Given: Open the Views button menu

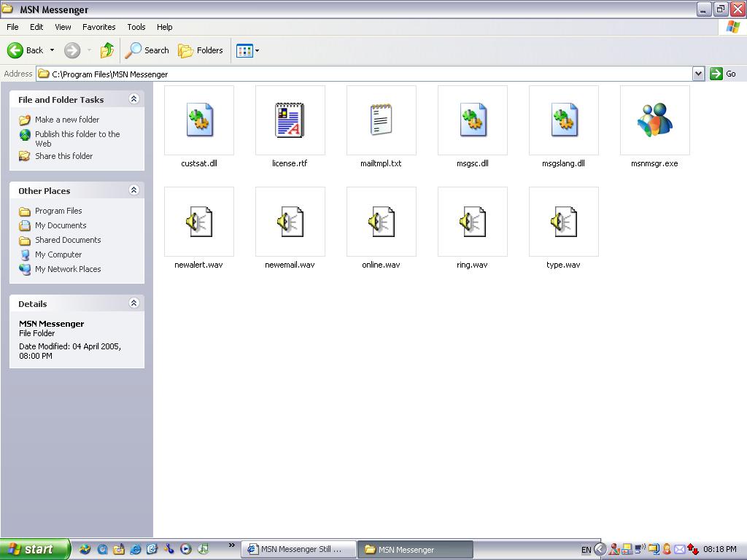Looking at the screenshot, I should (x=248, y=50).
